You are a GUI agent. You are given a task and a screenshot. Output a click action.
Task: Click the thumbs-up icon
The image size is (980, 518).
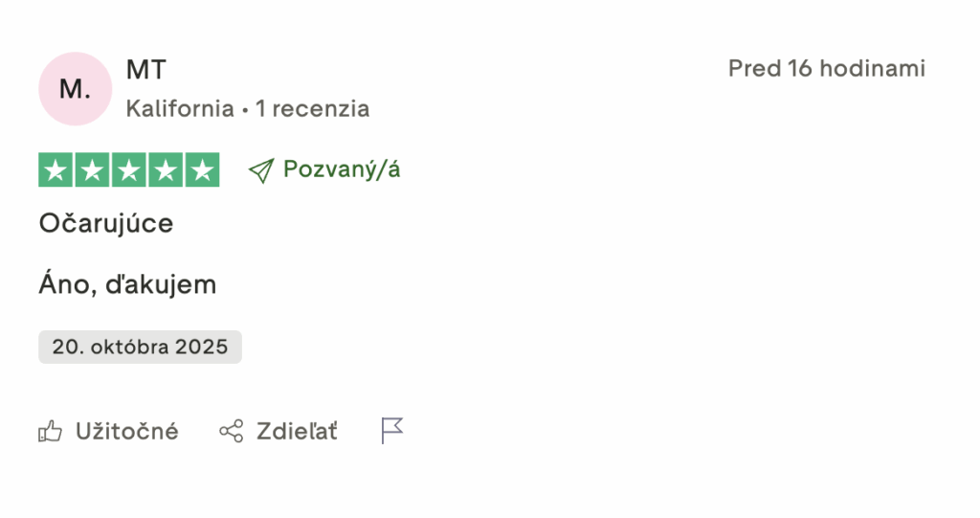pyautogui.click(x=50, y=432)
